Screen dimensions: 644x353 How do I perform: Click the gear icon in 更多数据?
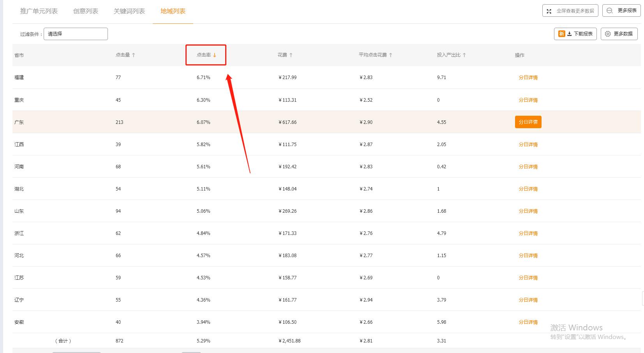click(x=608, y=34)
